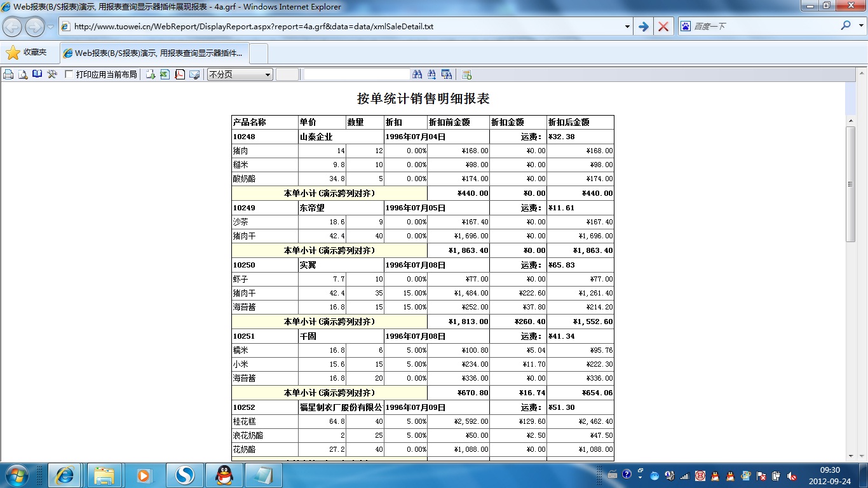Click the open-book icon in report toolbar
The width and height of the screenshot is (868, 488).
37,74
